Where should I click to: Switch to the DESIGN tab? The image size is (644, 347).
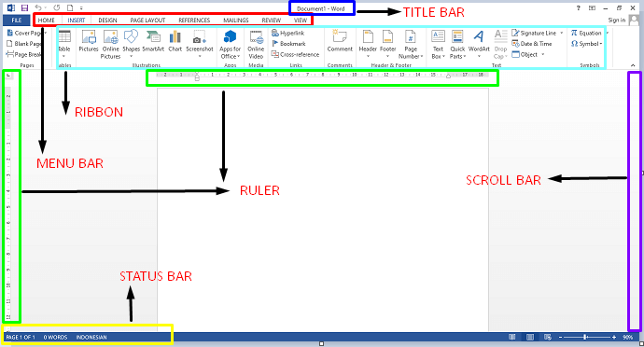click(x=107, y=20)
